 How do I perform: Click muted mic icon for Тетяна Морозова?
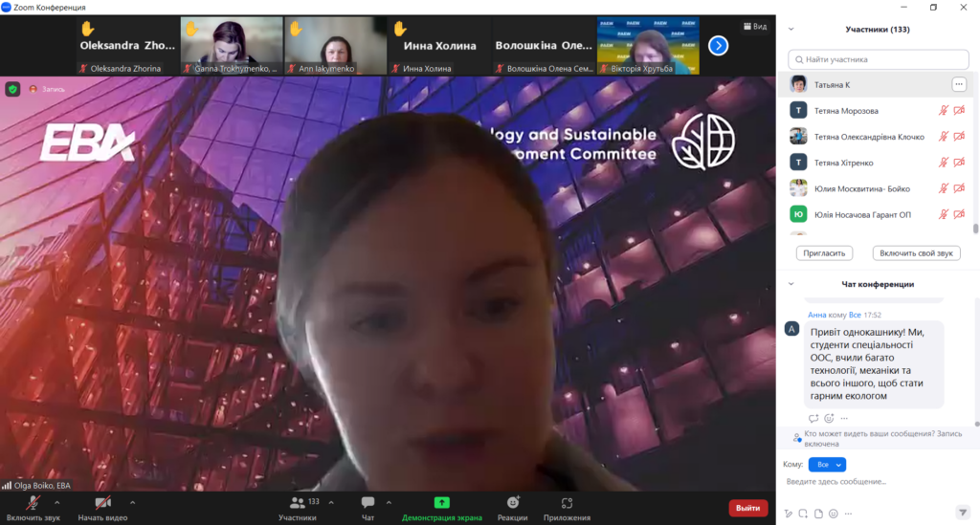click(943, 111)
